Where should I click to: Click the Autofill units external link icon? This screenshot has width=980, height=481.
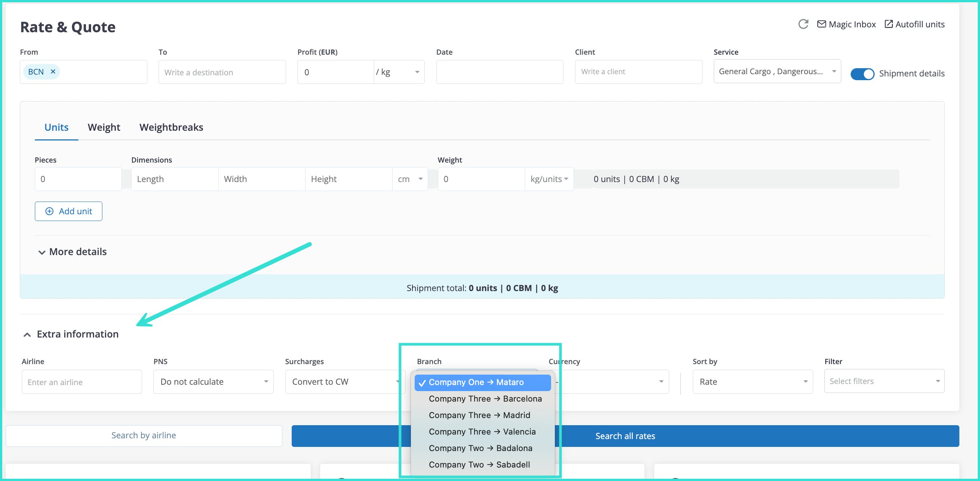[x=888, y=24]
